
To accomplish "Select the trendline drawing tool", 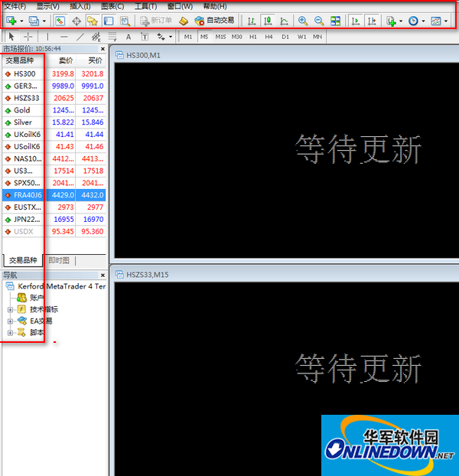I will (x=80, y=37).
